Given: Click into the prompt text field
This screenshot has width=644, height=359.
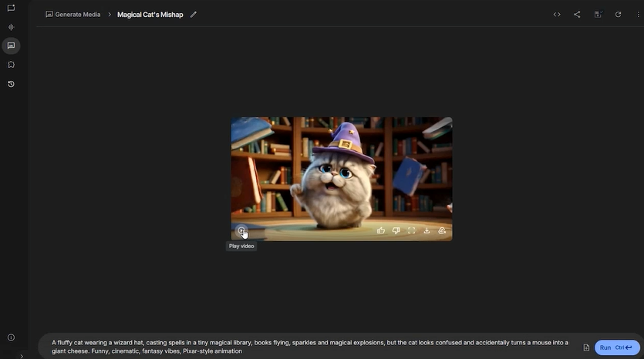Looking at the screenshot, I should coord(310,347).
